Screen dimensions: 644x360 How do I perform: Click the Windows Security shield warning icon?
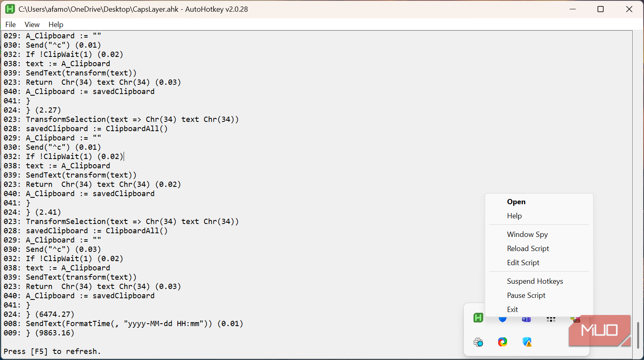(x=527, y=342)
